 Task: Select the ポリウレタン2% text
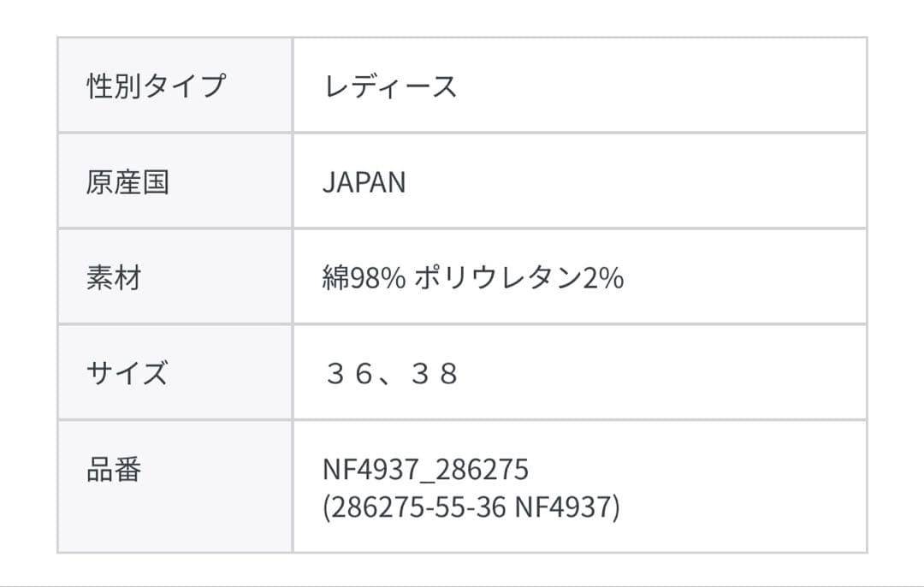click(x=518, y=278)
